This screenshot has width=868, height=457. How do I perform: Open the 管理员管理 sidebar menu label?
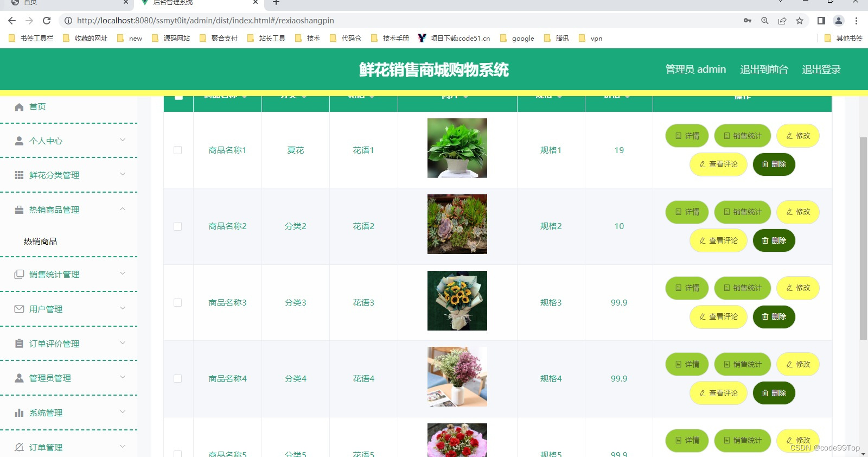click(50, 378)
